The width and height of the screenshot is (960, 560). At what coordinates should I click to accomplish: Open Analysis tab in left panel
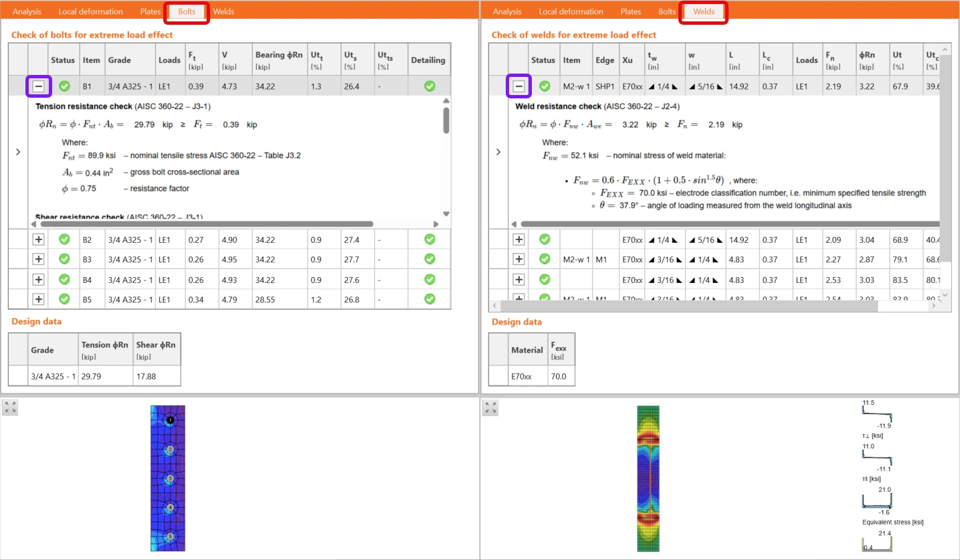click(x=27, y=11)
